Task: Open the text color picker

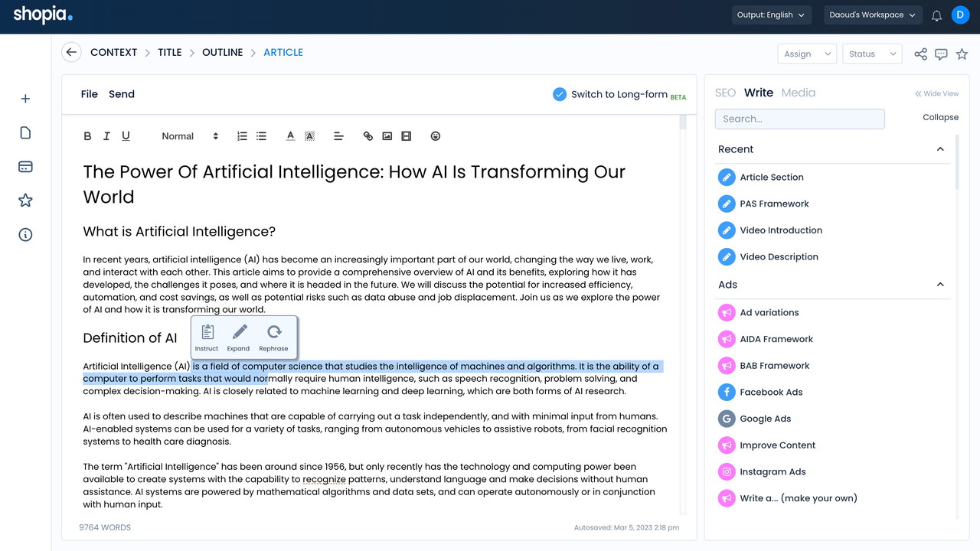Action: point(290,136)
